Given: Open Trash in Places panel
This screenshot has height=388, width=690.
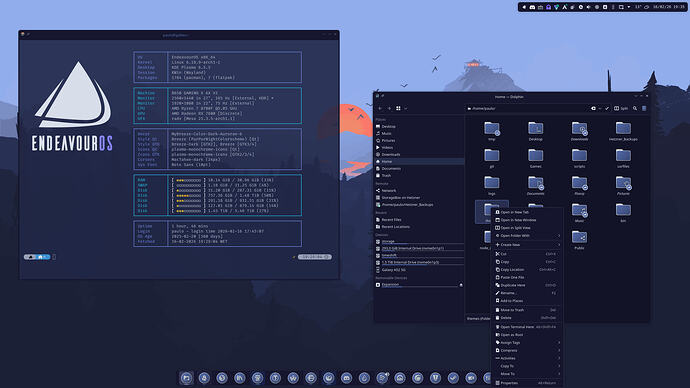Looking at the screenshot, I should 419,176.
